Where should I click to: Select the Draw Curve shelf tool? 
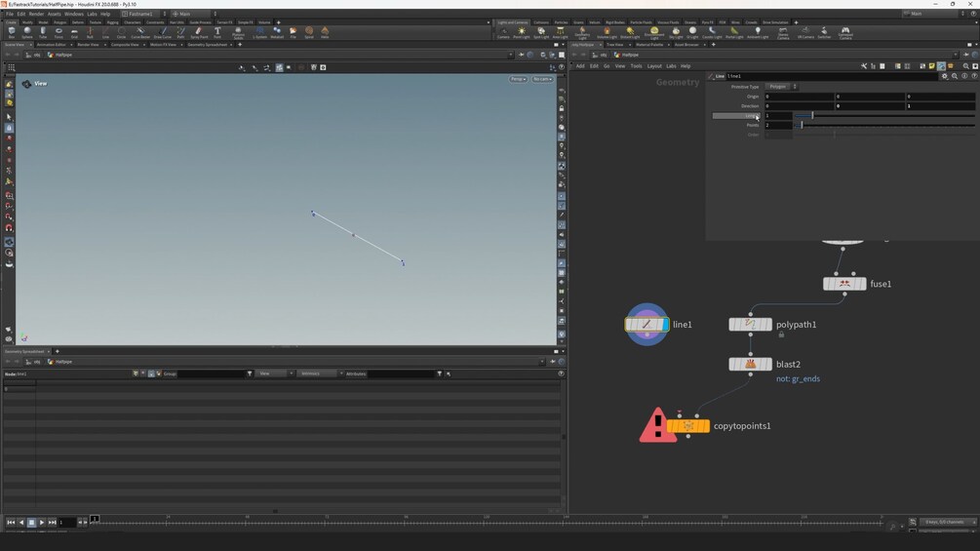coord(163,32)
